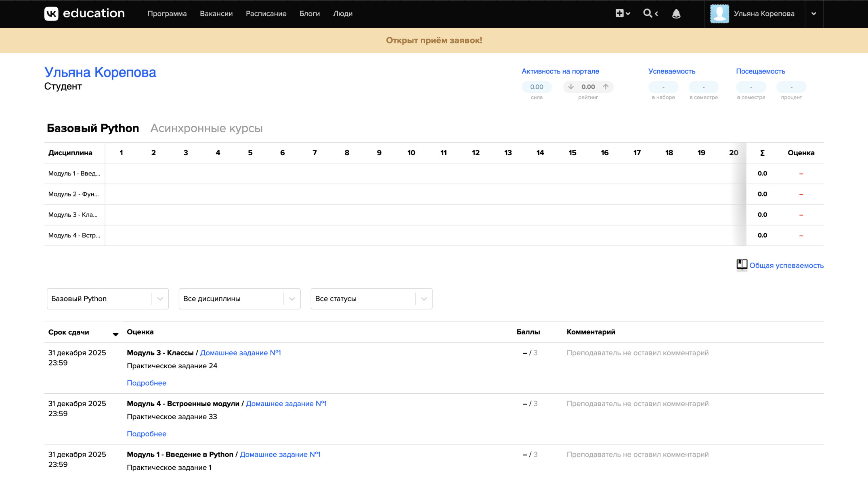Open Подробнее for Практическое задание 24
The height and width of the screenshot is (480, 868).
[147, 383]
